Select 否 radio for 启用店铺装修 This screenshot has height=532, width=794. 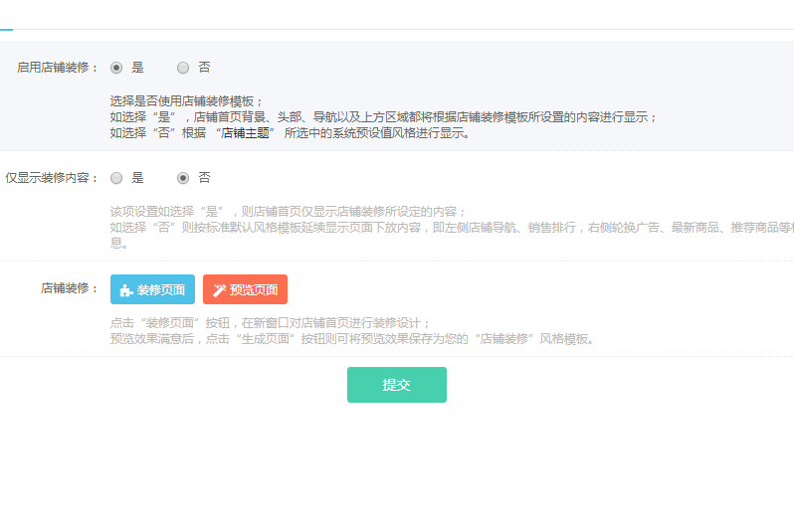183,68
